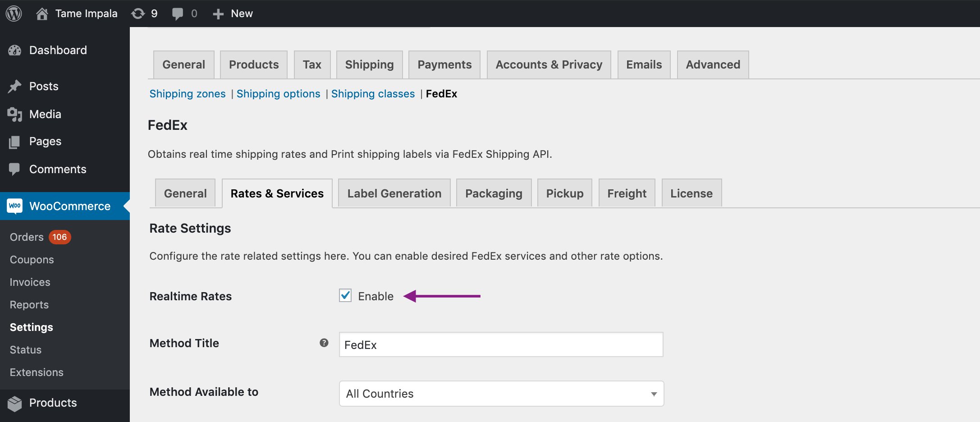Switch to the Label Generation tab
Screen dimensions: 980x422
click(394, 193)
